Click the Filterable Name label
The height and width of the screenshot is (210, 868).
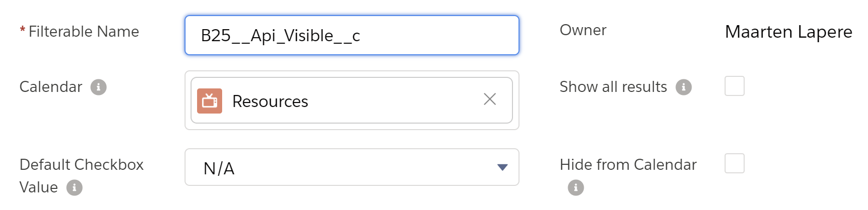(x=84, y=32)
